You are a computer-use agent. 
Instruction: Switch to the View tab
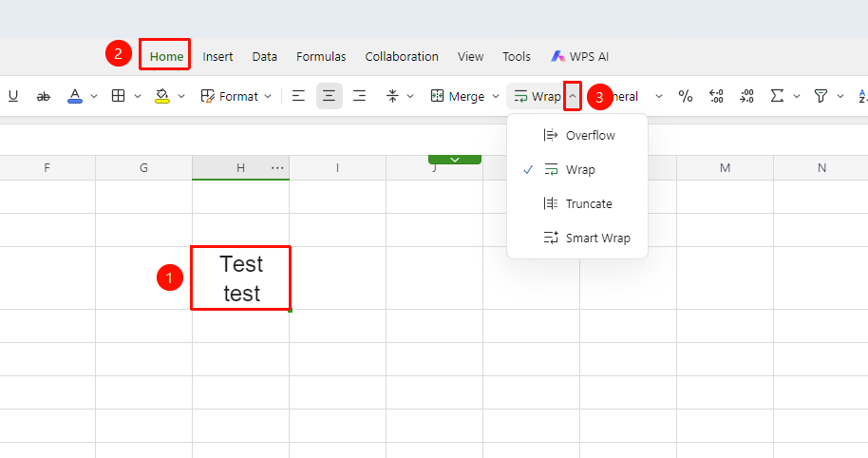(470, 56)
